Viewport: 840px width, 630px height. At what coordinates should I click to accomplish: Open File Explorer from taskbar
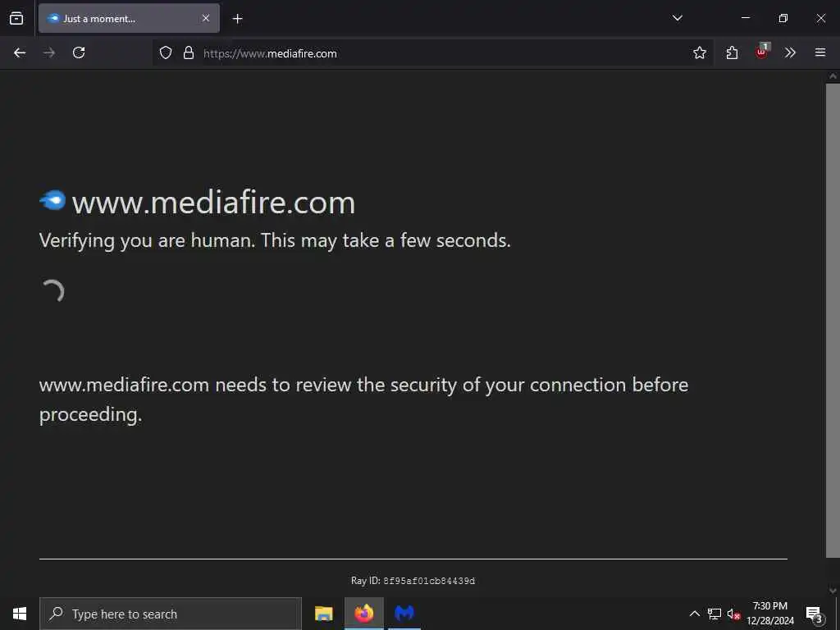(323, 614)
